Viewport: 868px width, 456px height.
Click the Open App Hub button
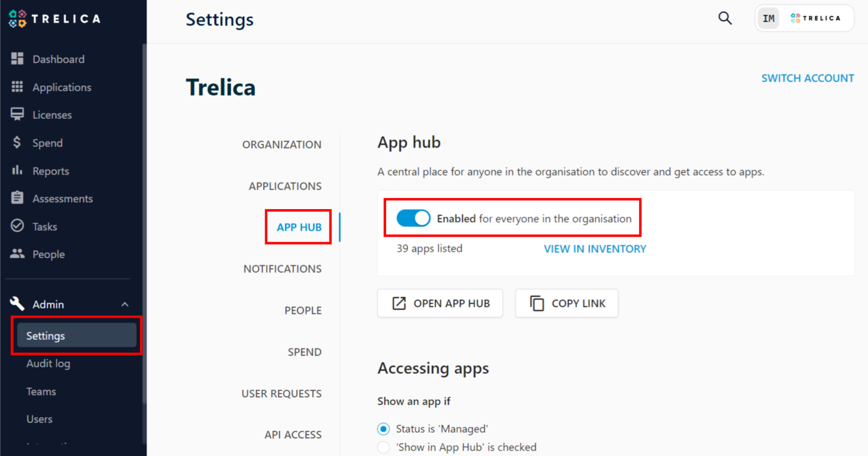[x=440, y=303]
